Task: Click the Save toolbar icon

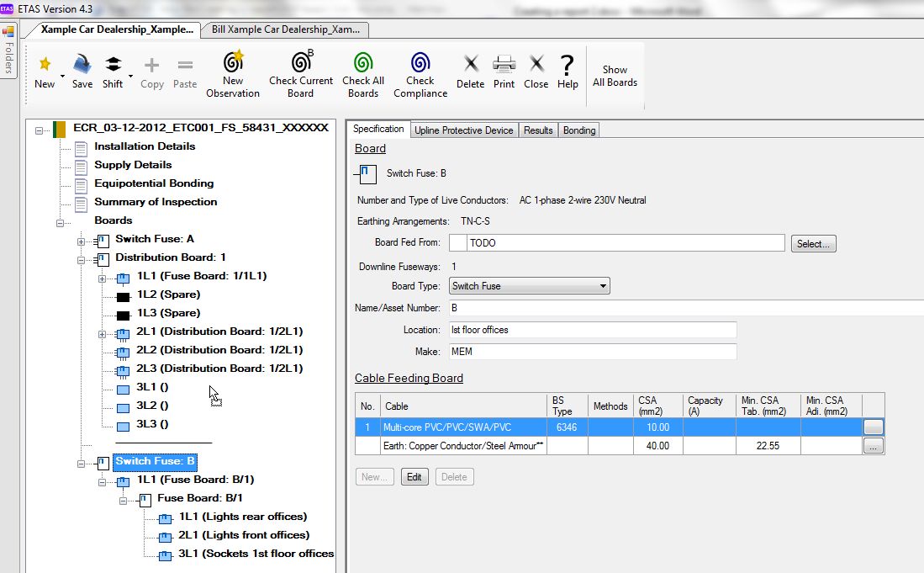Action: tap(82, 64)
